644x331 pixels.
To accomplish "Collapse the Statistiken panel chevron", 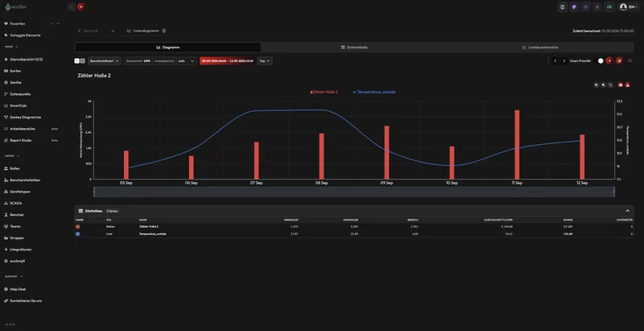I will click(x=628, y=211).
